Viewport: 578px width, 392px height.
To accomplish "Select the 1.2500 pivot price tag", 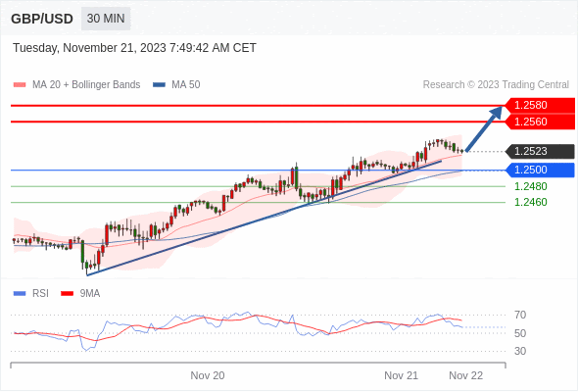I will tap(540, 170).
